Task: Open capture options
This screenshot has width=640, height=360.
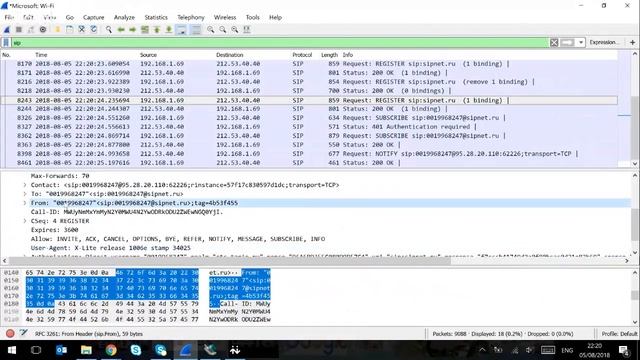Action: pos(43,29)
